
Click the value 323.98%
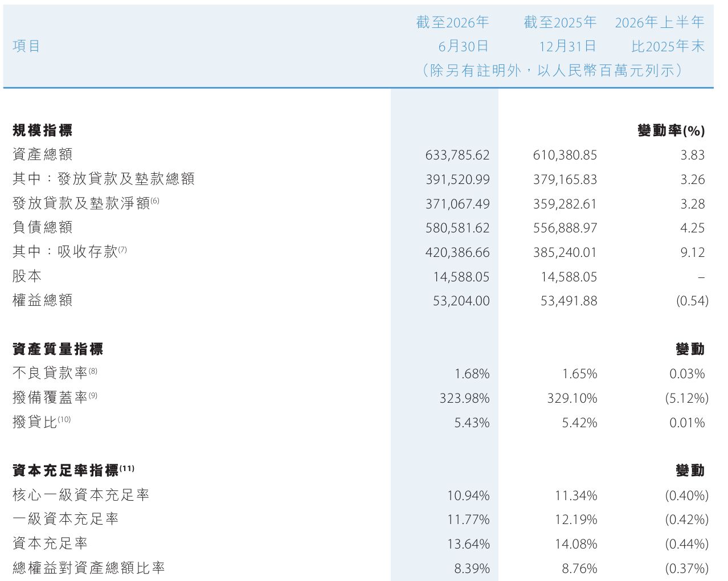click(464, 398)
